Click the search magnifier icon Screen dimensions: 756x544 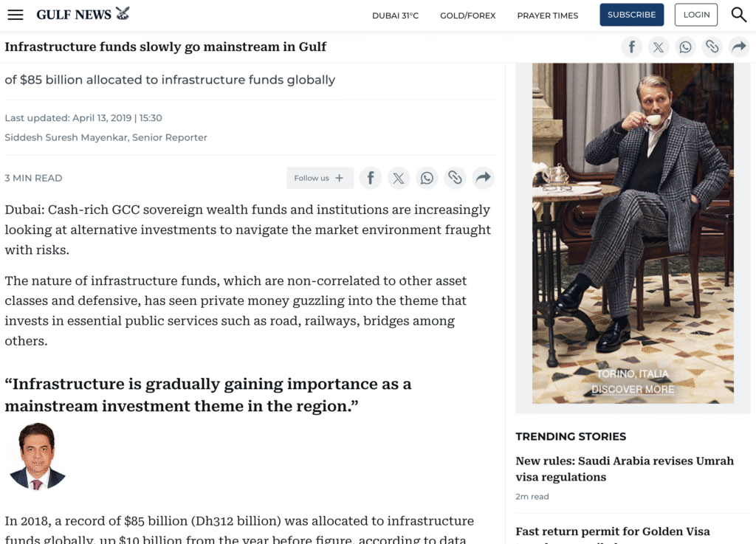tap(738, 15)
